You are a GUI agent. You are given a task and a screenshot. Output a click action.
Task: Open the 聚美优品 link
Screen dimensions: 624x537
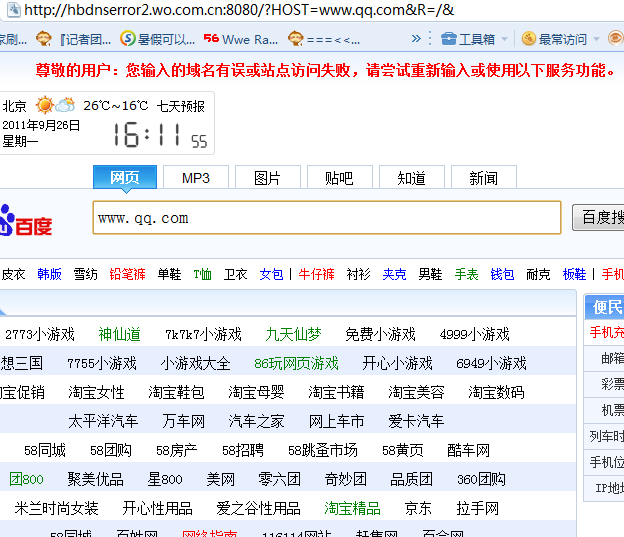tap(96, 479)
